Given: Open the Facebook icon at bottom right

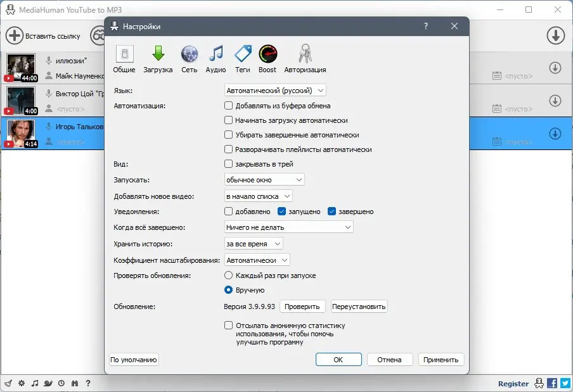Looking at the screenshot, I should (x=552, y=383).
